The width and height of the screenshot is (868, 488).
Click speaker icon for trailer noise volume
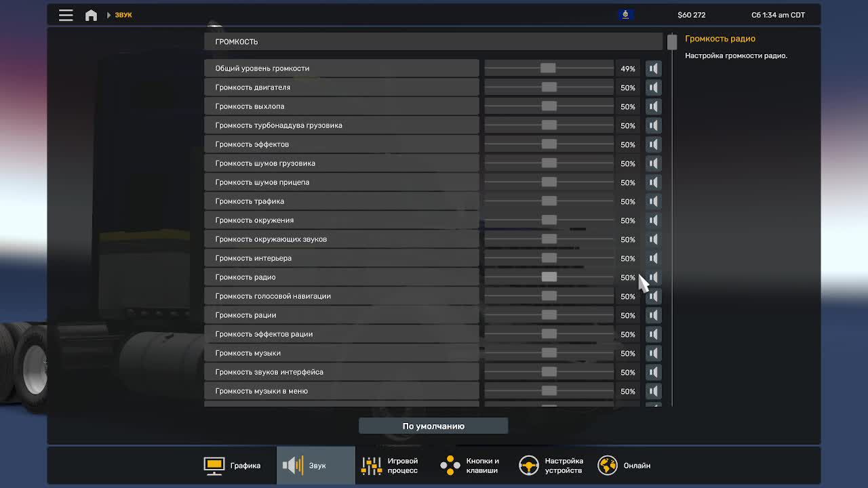[x=653, y=182]
